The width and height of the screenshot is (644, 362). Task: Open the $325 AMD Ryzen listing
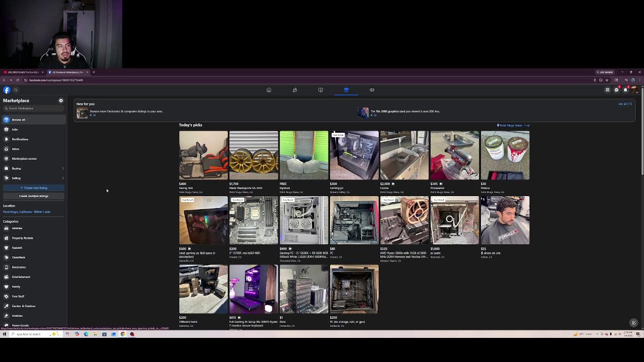click(405, 229)
